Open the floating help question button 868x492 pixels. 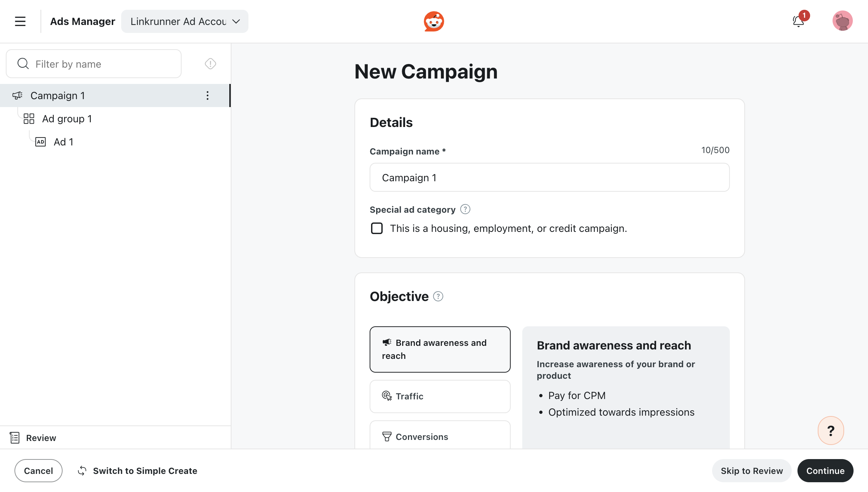[x=831, y=430]
